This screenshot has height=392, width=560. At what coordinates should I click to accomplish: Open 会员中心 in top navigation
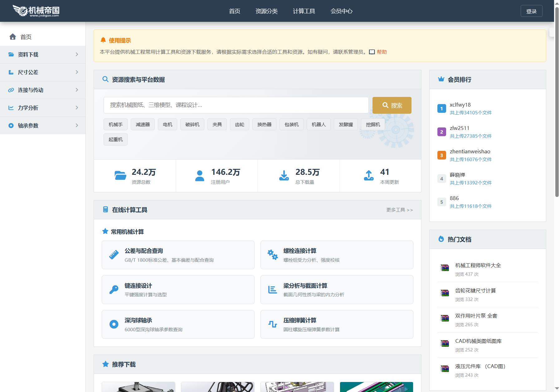[x=341, y=11]
